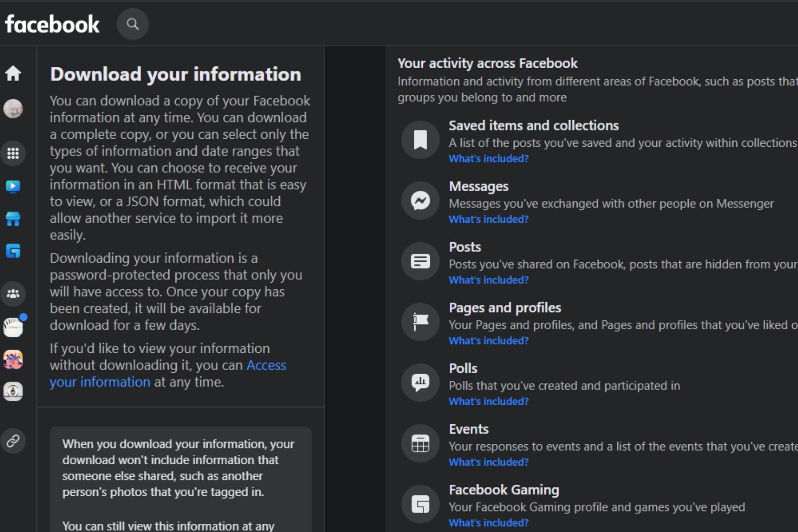
Task: Open What's included under Messages
Action: (x=488, y=219)
